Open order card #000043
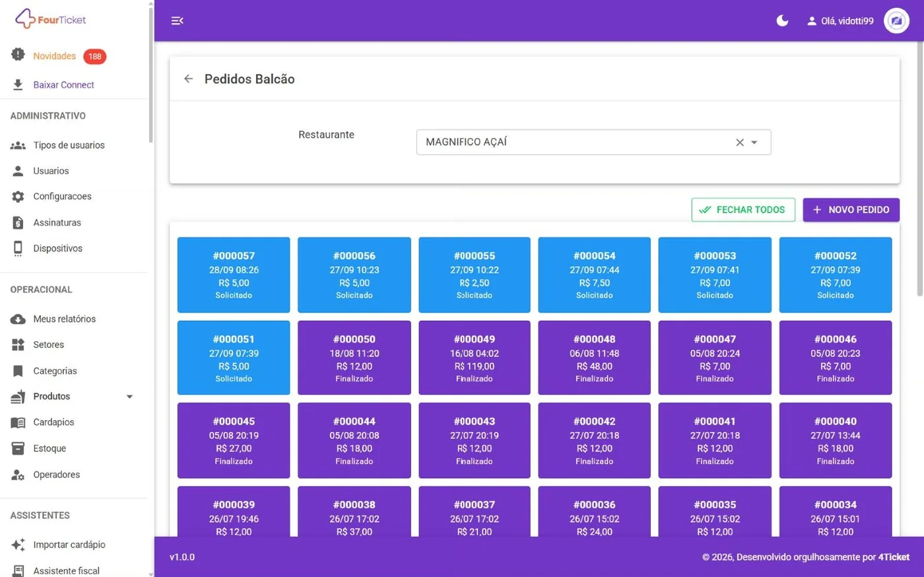Viewport: 924px width, 577px height. (475, 440)
